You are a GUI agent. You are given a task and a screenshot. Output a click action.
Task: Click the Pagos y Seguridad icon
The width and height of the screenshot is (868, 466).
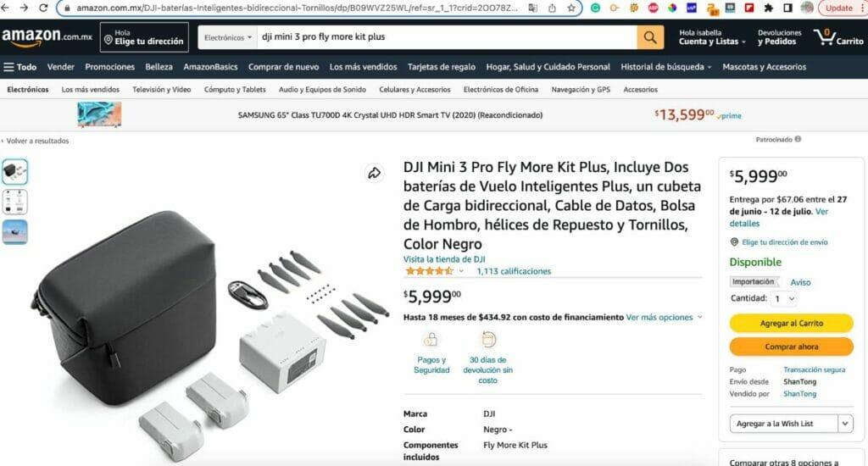click(x=431, y=341)
